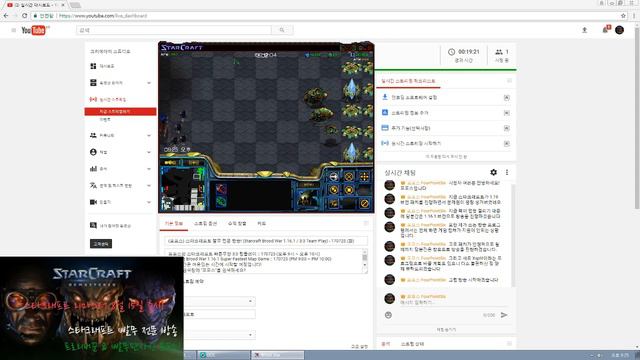Click the Translations & transcriptions icon
This screenshot has height=360, width=640.
(93, 185)
